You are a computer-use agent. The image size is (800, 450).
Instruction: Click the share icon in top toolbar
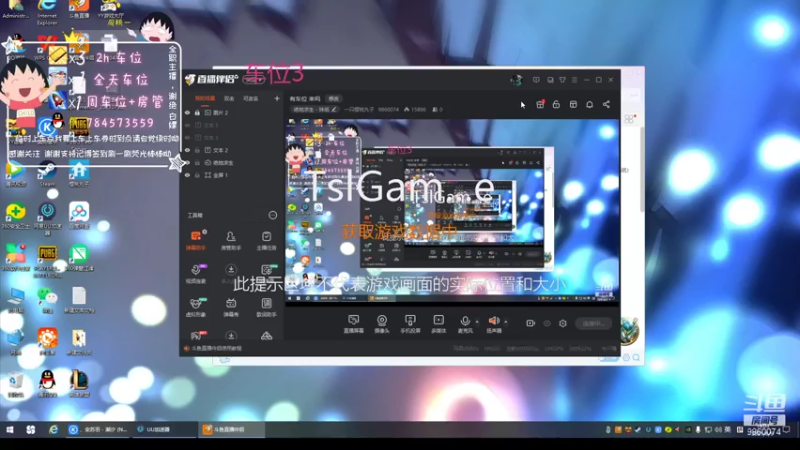[x=606, y=104]
